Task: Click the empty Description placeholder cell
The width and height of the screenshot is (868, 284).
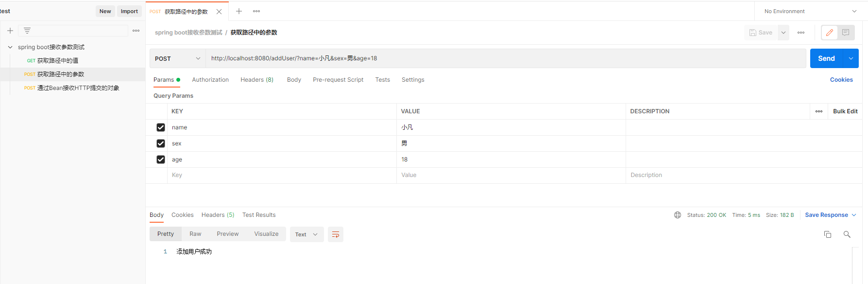Action: point(744,175)
